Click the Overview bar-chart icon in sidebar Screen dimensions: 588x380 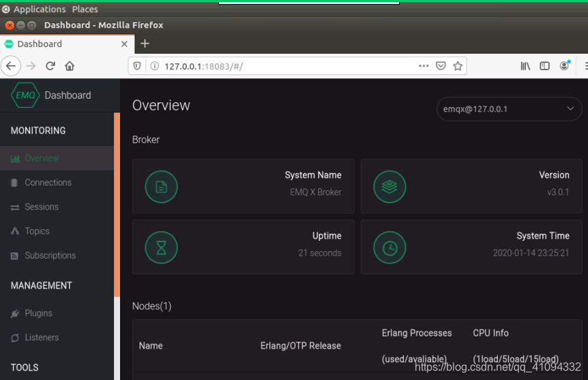(15, 158)
